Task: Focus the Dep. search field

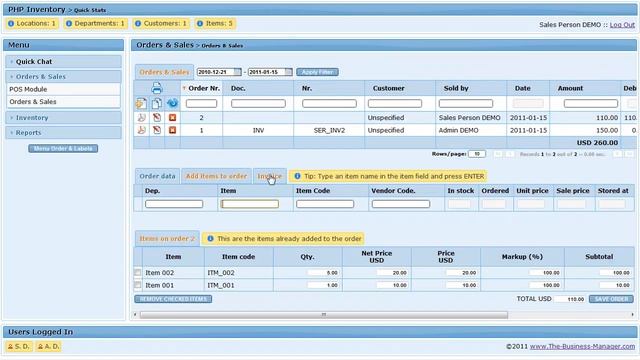Action: [x=174, y=204]
